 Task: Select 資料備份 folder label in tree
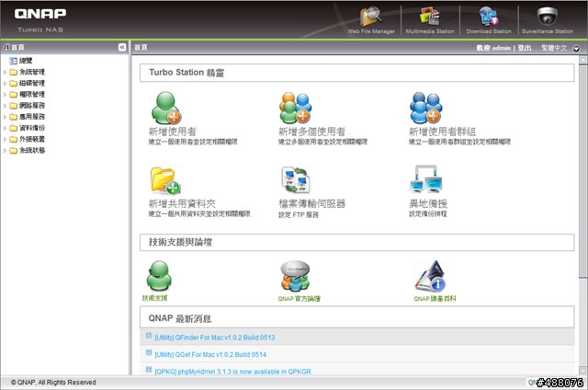tap(32, 128)
